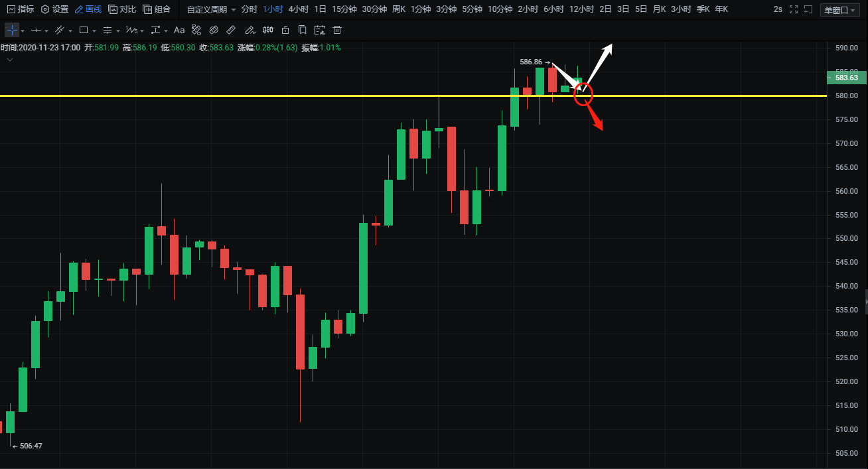Open the 指标 indicators panel

tap(21, 9)
